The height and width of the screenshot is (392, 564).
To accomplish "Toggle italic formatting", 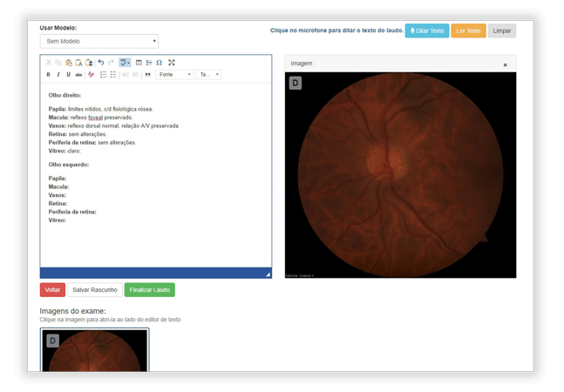I will [58, 74].
